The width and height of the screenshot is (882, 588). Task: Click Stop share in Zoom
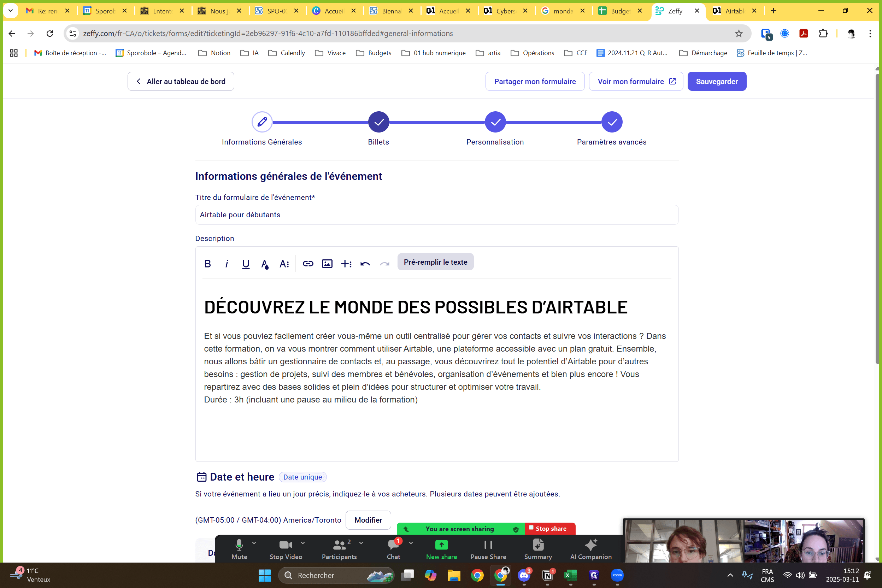(550, 528)
